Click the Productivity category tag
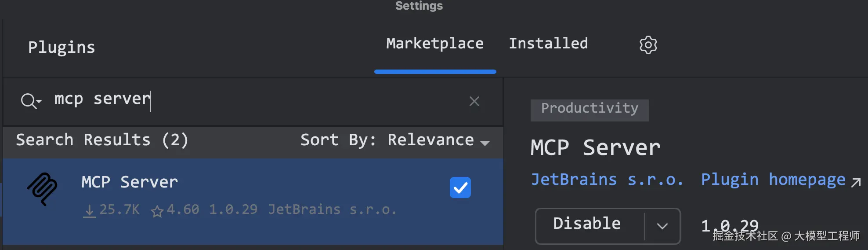The image size is (868, 250). pos(589,109)
